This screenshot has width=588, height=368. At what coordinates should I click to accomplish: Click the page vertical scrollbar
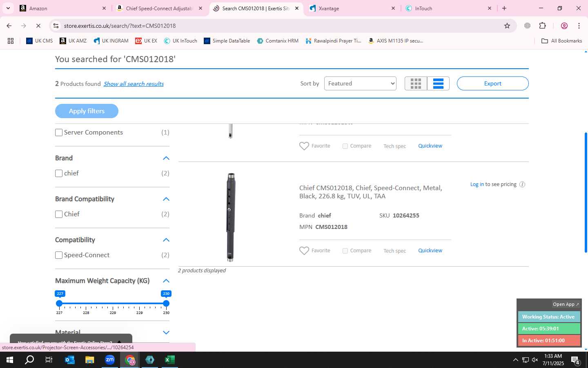coord(586,192)
